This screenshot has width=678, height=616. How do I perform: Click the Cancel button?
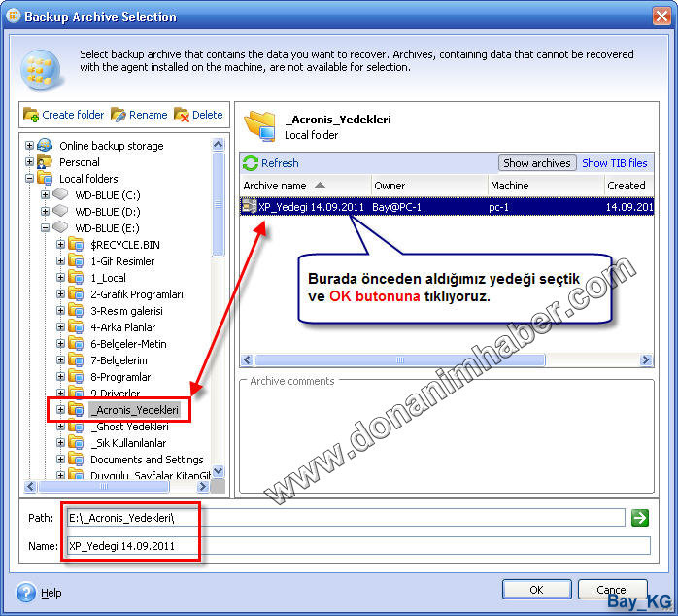coord(612,589)
